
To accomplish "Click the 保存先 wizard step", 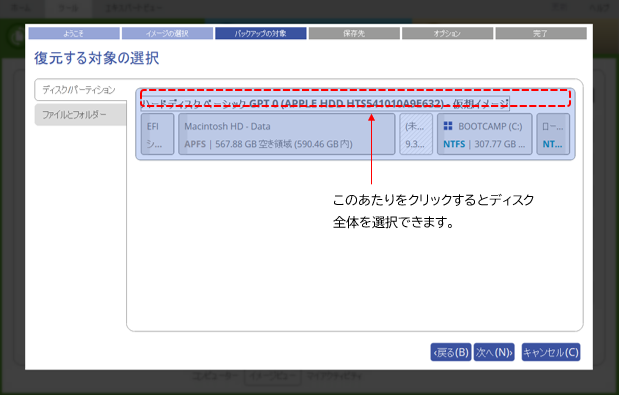I will click(x=354, y=34).
